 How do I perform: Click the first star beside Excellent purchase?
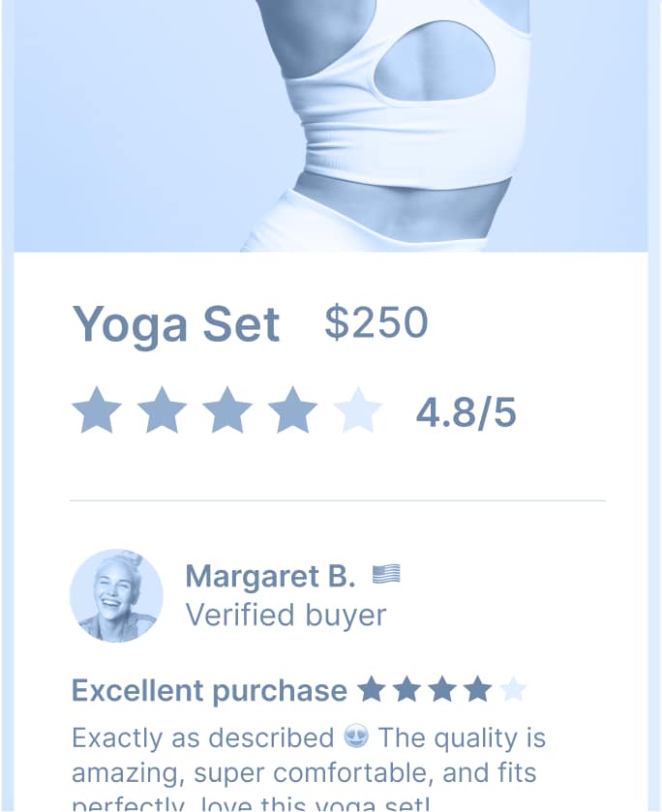pos(372,690)
